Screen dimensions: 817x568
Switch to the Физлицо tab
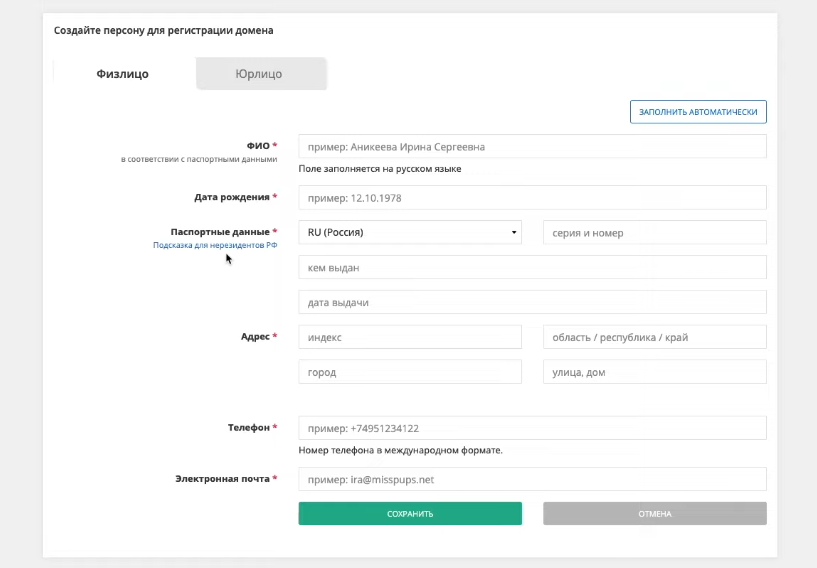[x=122, y=73]
